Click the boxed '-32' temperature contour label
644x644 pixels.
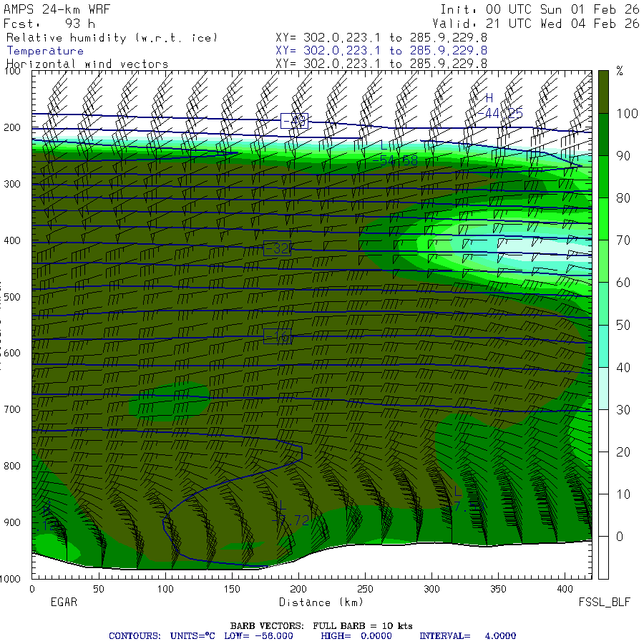pos(277,248)
